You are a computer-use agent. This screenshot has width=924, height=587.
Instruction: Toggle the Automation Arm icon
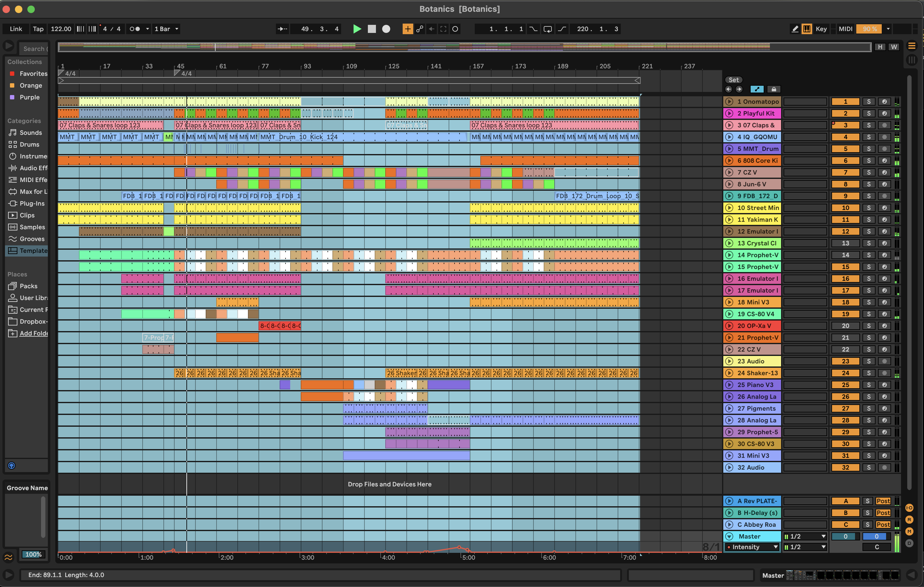point(420,29)
